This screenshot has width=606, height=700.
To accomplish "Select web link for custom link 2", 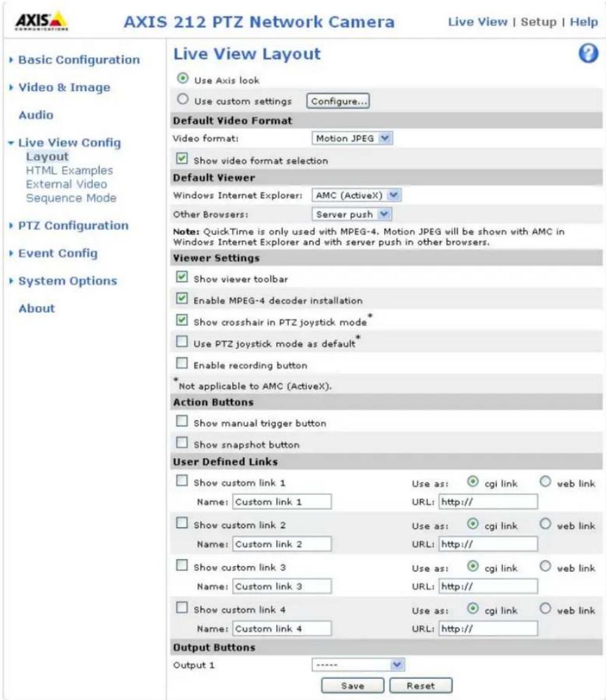I will (x=545, y=525).
